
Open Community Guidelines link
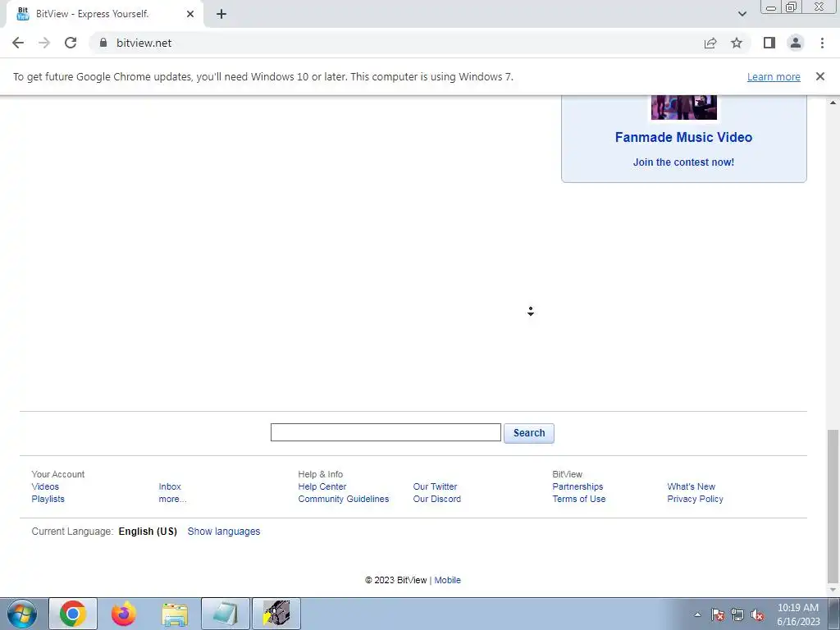pyautogui.click(x=344, y=499)
